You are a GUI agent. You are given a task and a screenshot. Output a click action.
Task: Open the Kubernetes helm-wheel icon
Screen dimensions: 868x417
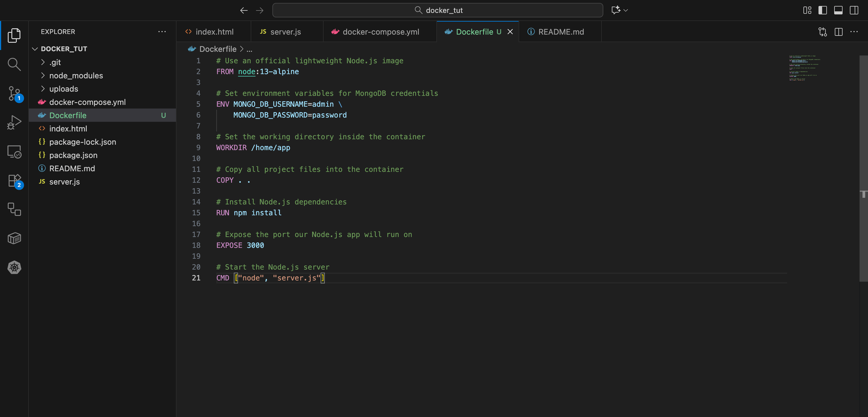(x=14, y=268)
